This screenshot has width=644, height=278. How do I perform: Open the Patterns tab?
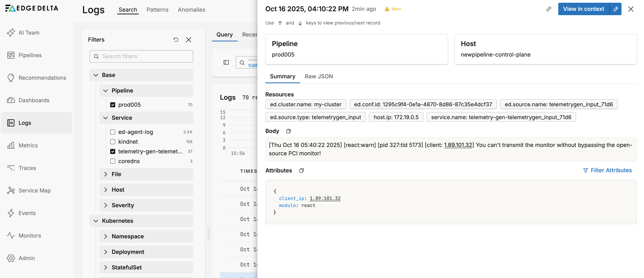[157, 10]
